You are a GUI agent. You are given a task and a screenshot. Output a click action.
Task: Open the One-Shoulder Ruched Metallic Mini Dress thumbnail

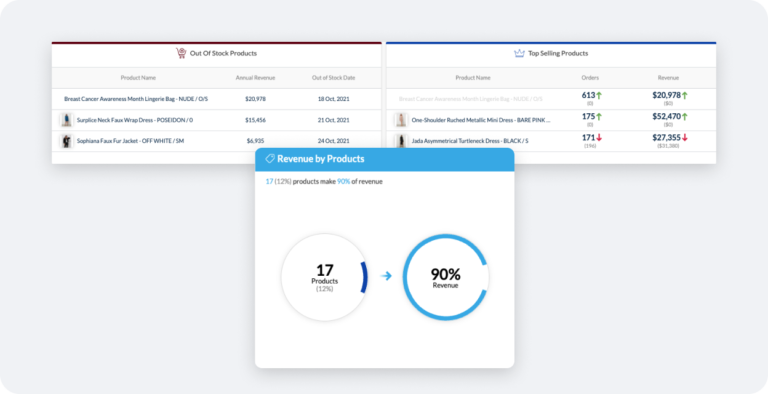coord(401,120)
